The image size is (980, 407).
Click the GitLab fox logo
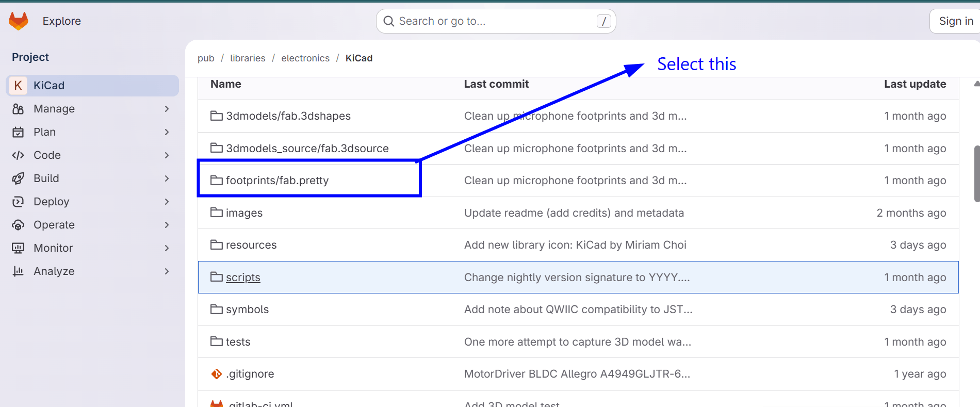click(x=19, y=21)
